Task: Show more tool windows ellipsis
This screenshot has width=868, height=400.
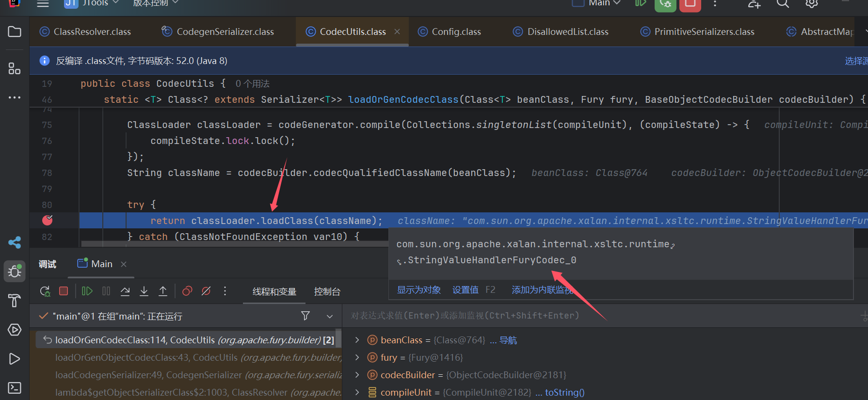Action: [15, 97]
